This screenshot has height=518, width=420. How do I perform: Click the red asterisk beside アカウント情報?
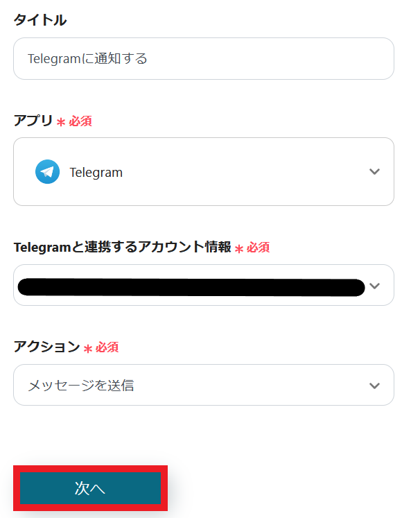239,249
